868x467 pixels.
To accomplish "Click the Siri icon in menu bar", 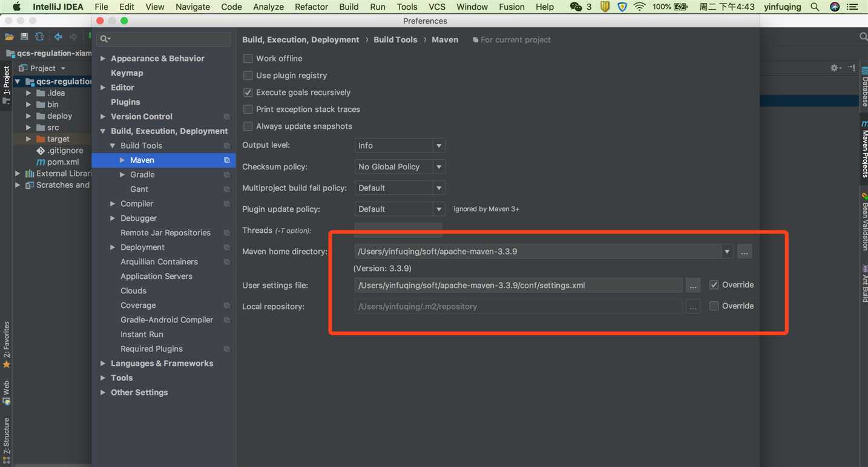I will (x=835, y=7).
